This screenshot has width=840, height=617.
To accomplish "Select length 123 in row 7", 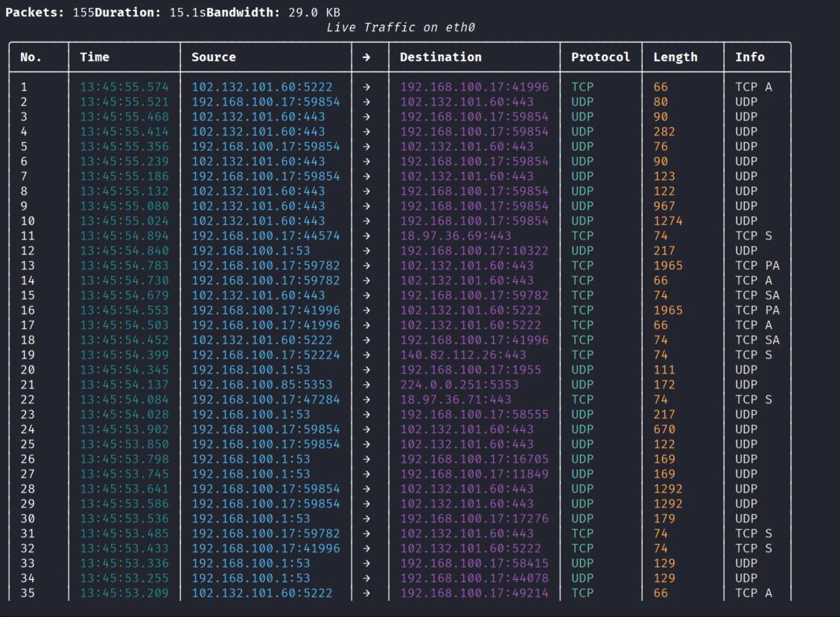I will point(664,176).
